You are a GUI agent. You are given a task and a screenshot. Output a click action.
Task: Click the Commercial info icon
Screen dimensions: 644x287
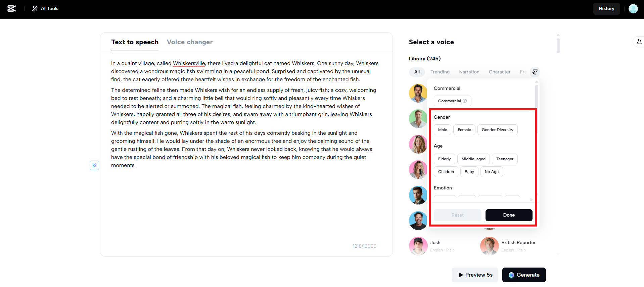(465, 101)
